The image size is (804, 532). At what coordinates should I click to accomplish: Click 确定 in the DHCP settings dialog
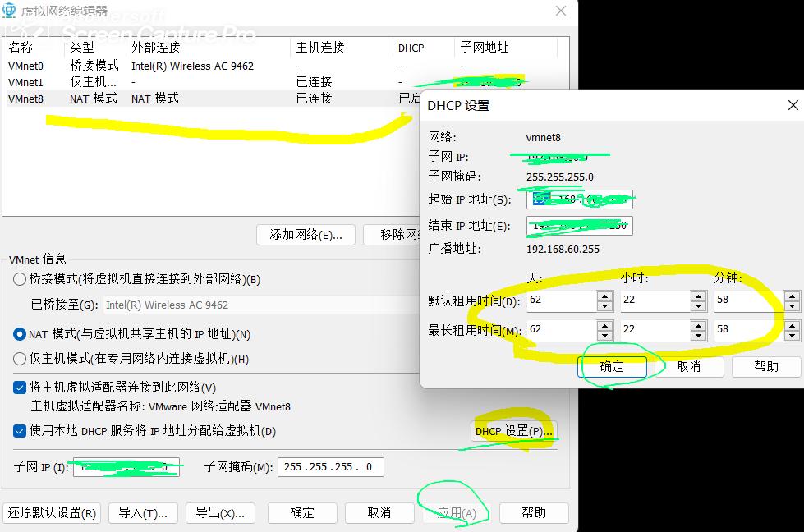[x=613, y=366]
